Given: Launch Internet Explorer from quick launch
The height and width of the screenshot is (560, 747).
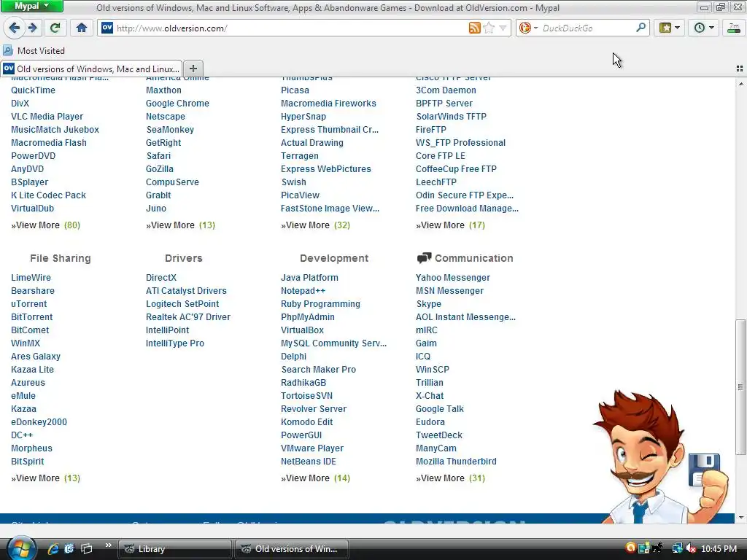Looking at the screenshot, I should pyautogui.click(x=53, y=548).
